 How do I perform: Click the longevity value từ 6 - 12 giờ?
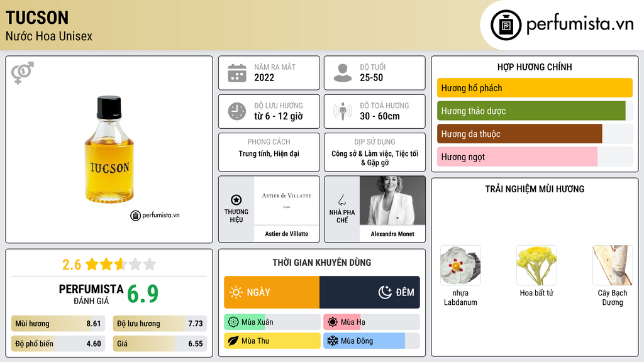point(279,116)
